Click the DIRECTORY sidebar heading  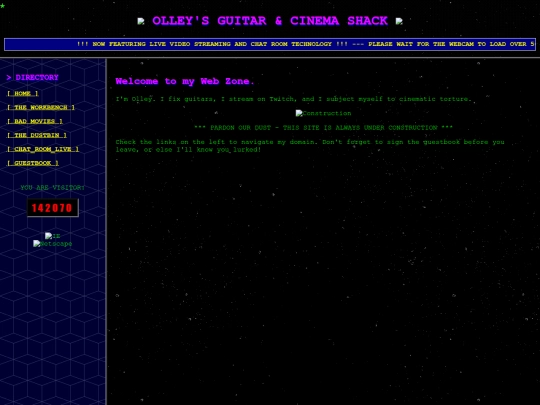click(33, 77)
